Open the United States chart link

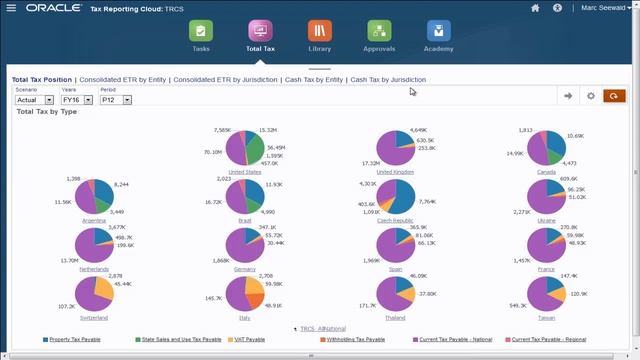(245, 172)
